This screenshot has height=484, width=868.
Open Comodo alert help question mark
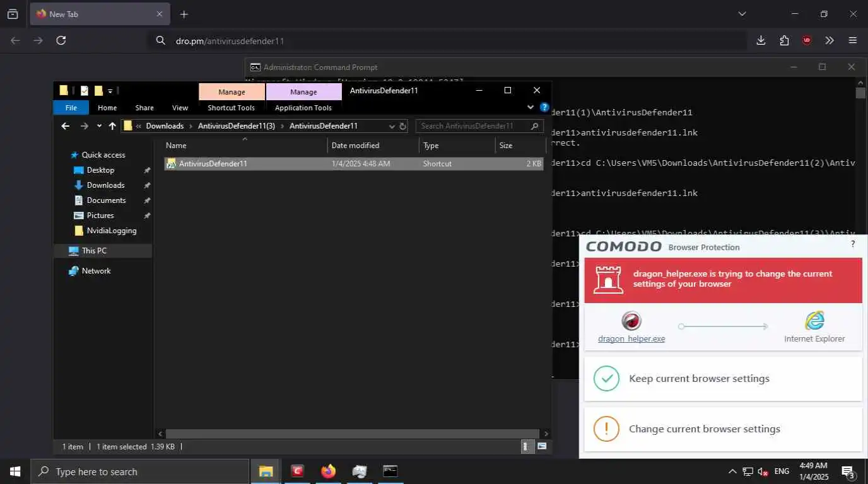853,245
